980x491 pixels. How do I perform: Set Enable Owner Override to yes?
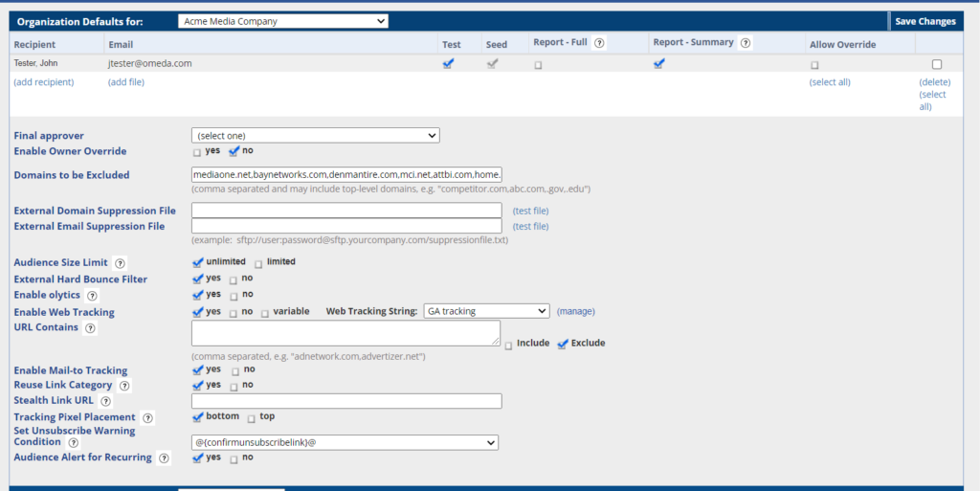[197, 153]
